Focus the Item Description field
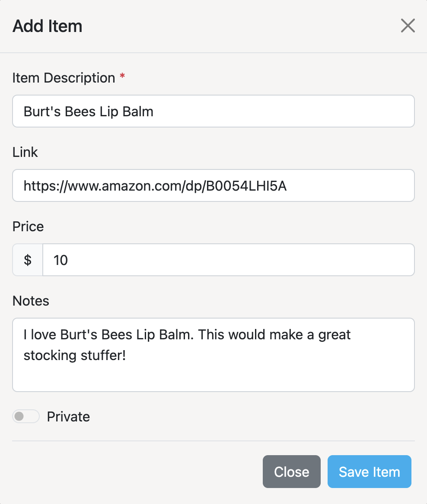 (x=213, y=111)
